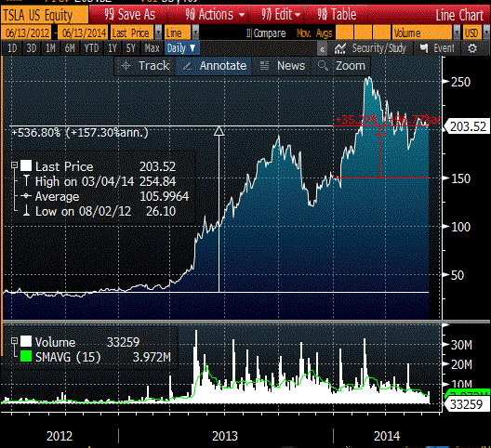Select the 5Y time range

point(131,48)
